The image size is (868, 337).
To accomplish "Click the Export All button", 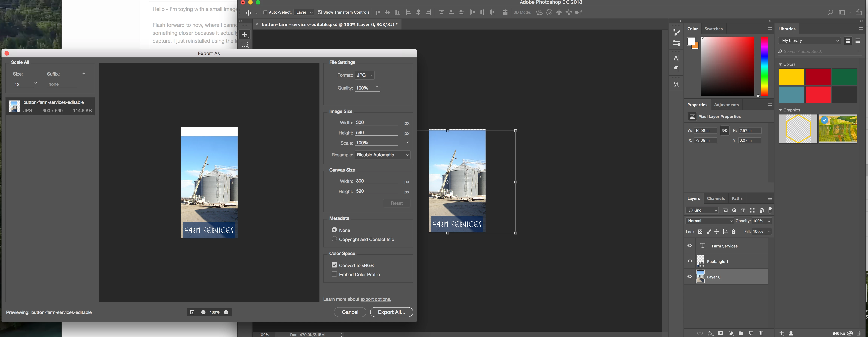I will 391,312.
